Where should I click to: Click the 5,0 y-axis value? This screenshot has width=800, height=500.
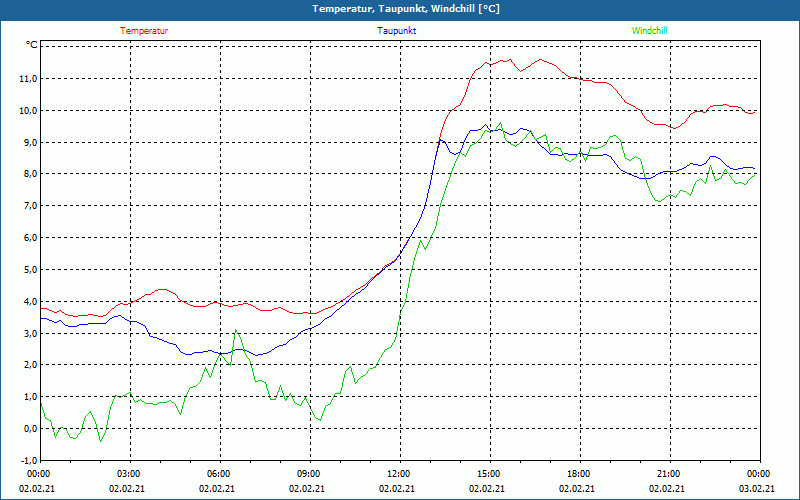(x=31, y=269)
